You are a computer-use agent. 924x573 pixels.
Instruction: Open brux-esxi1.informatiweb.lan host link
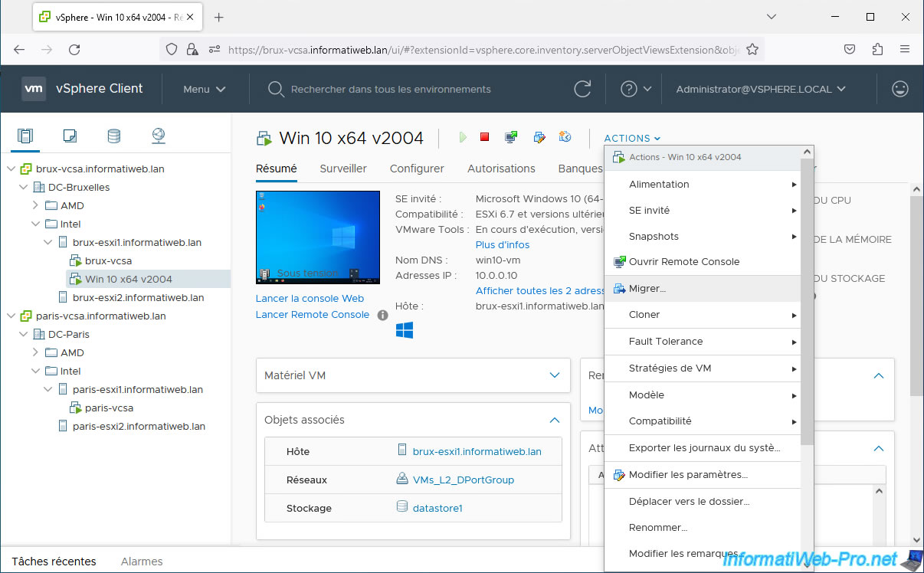(477, 451)
